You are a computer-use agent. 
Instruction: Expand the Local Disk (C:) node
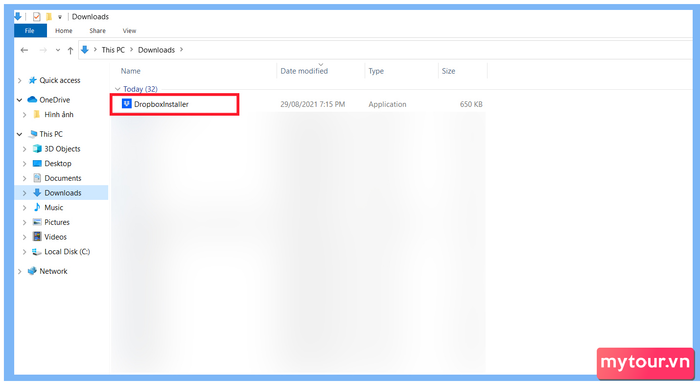point(25,252)
